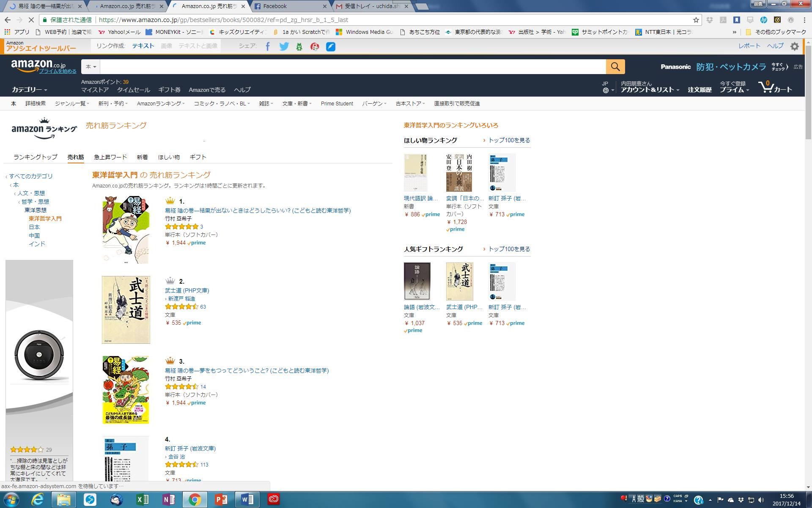Switch to 急上昇ワード tab

pos(110,157)
